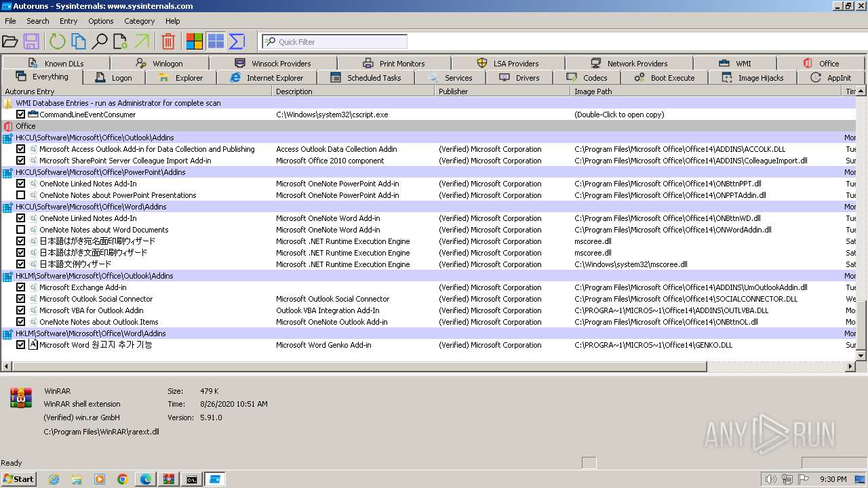Toggle Microsoft VBA for Outlook Addin checkbox

click(x=21, y=310)
